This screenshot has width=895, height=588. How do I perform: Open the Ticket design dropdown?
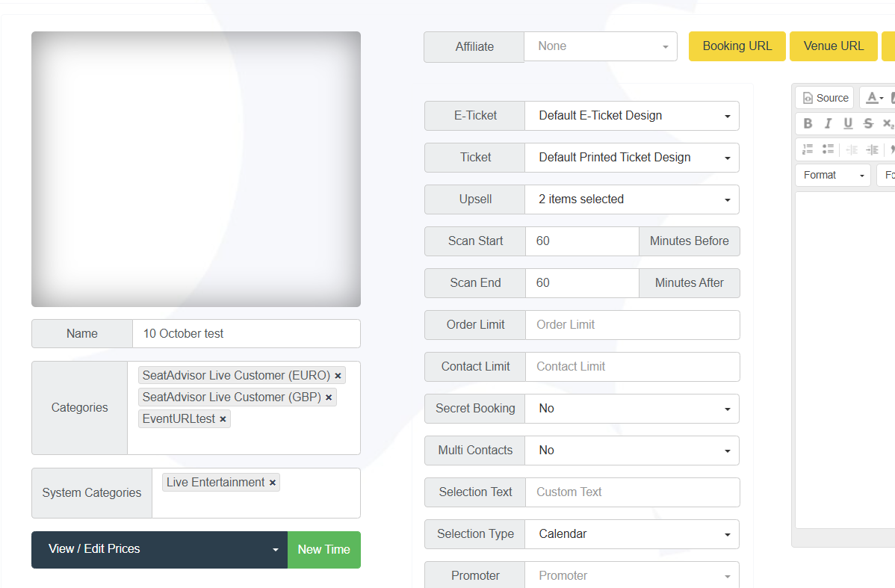click(632, 158)
